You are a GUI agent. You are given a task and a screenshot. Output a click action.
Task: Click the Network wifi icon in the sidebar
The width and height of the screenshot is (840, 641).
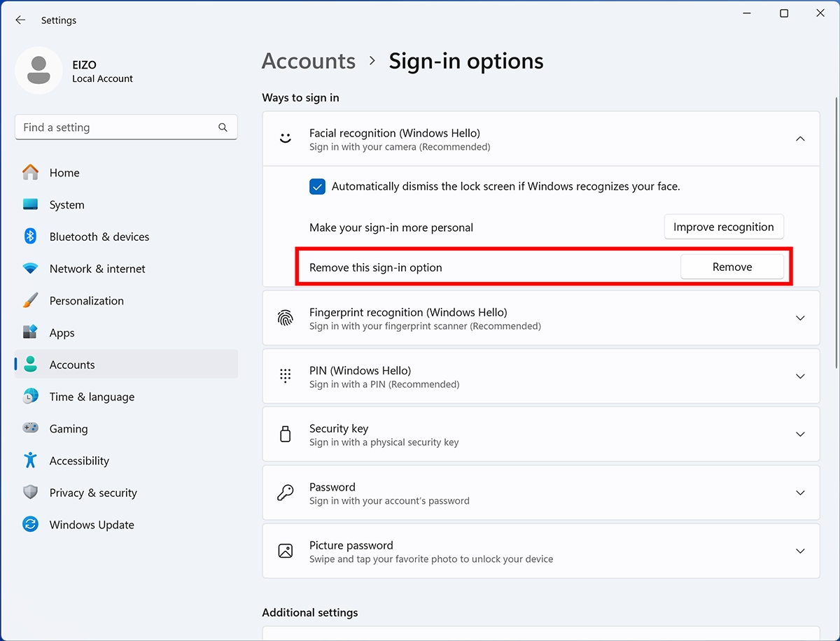coord(30,269)
